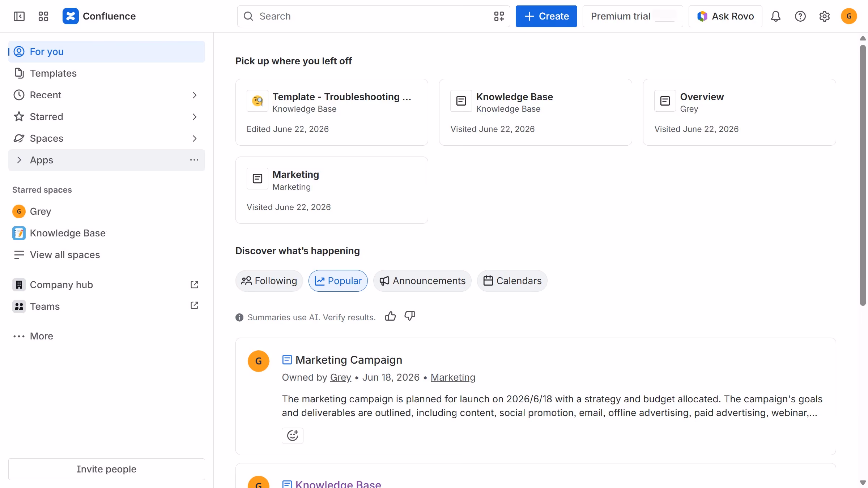Click the Marketing space link
Image resolution: width=868 pixels, height=488 pixels.
pos(453,377)
